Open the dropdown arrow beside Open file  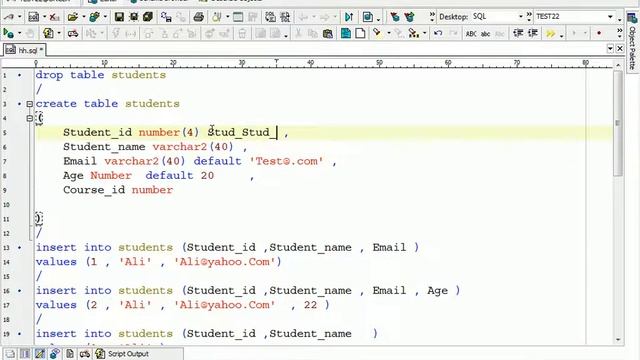tap(83, 17)
